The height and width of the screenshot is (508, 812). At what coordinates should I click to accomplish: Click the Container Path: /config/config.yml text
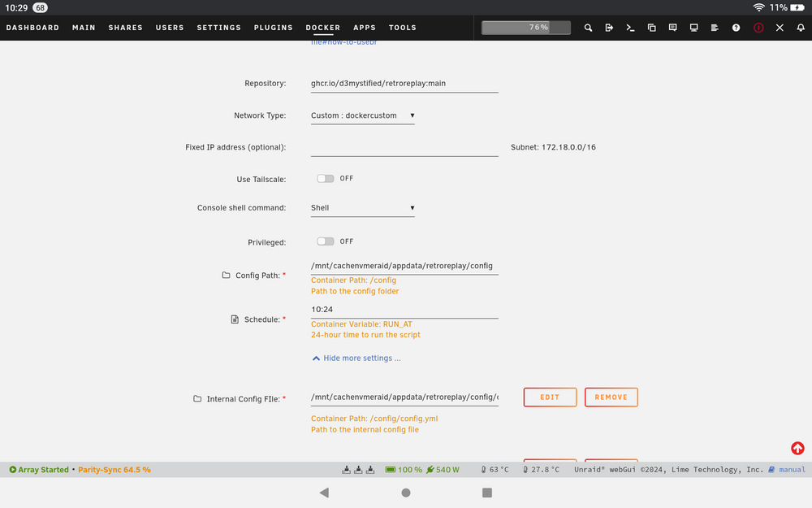[x=374, y=419]
